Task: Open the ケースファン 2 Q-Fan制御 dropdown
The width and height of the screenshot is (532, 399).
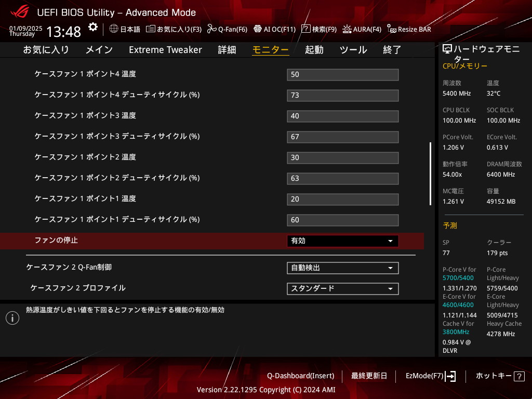Action: [342, 268]
